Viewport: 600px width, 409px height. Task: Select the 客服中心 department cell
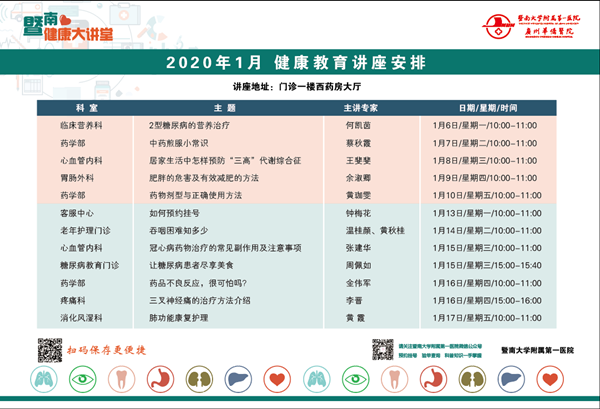click(77, 213)
